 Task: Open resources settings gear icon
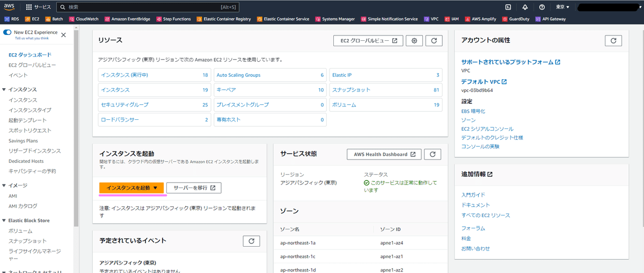point(414,40)
